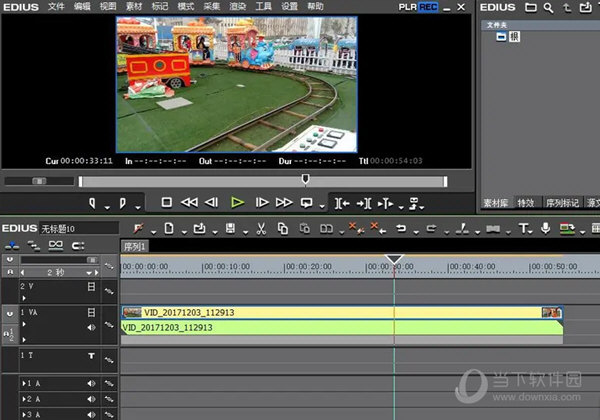Click the shuttle slider left of the scrub bar
This screenshot has width=600, height=420.
pyautogui.click(x=39, y=181)
